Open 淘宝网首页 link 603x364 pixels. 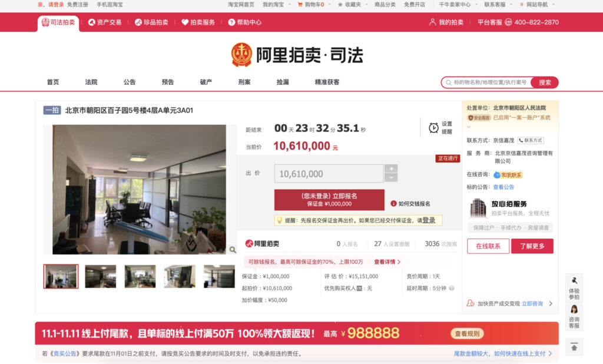(x=241, y=5)
